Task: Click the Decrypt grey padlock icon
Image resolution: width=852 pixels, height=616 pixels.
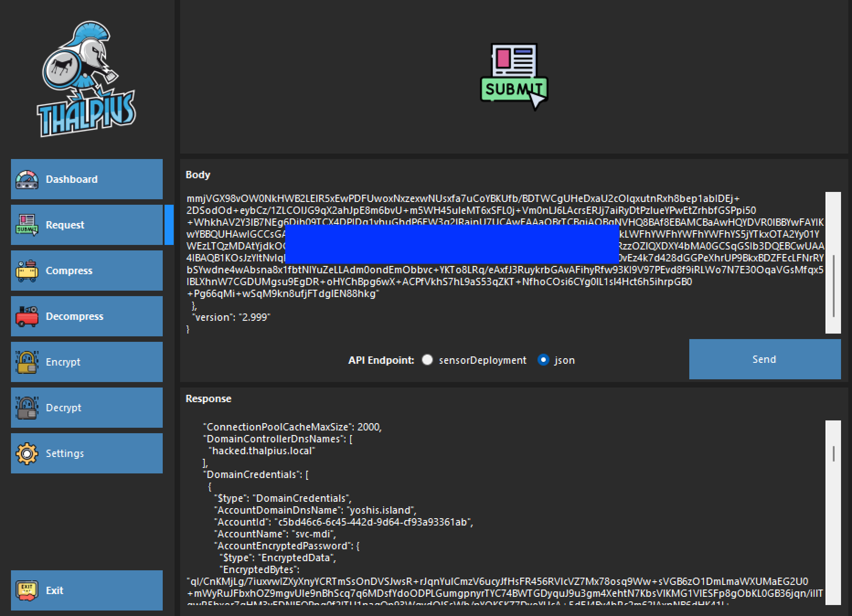Action: click(x=27, y=408)
